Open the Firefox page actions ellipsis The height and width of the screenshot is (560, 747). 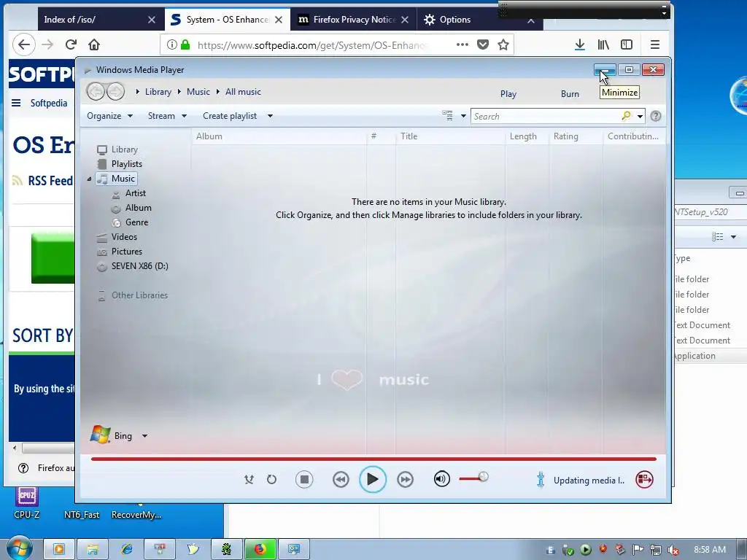(462, 44)
